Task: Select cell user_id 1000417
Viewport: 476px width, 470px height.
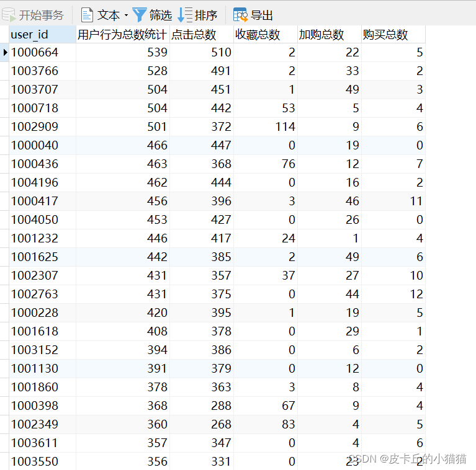Action: (x=42, y=201)
